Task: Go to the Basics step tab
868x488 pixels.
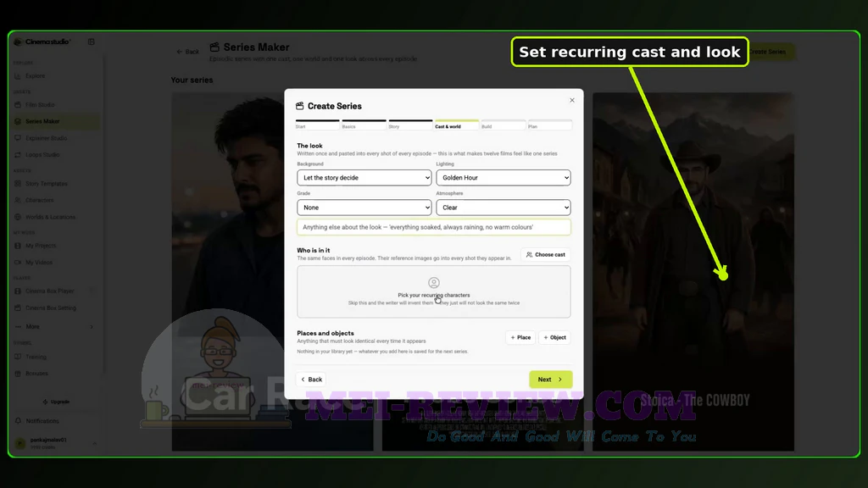Action: (x=364, y=125)
